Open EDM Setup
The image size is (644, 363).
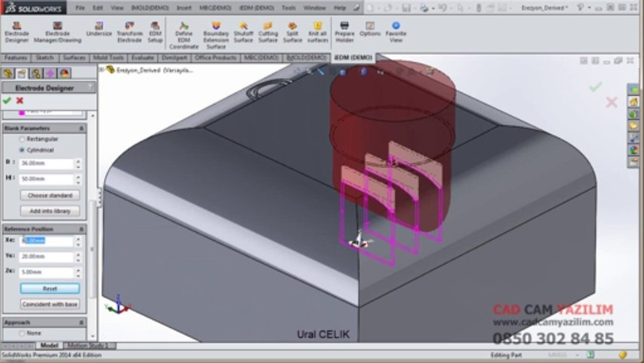pos(155,32)
